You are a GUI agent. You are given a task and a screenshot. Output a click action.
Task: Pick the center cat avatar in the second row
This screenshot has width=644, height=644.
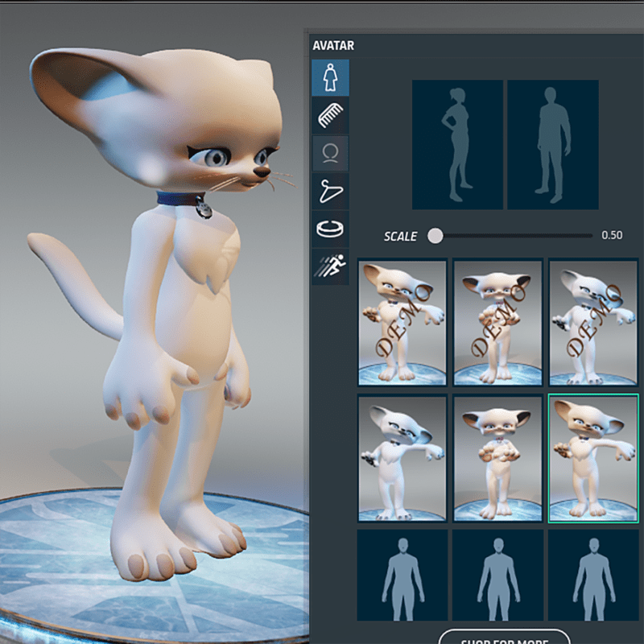[497, 459]
